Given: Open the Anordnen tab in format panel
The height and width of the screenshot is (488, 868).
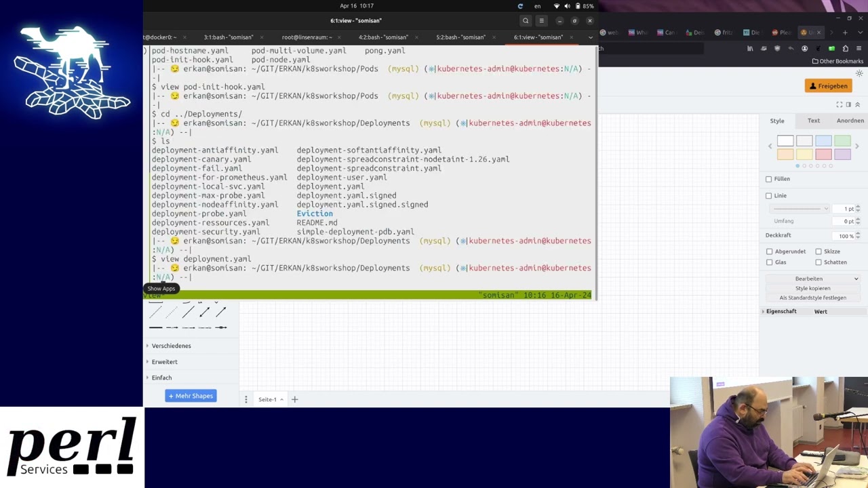Looking at the screenshot, I should (x=850, y=121).
